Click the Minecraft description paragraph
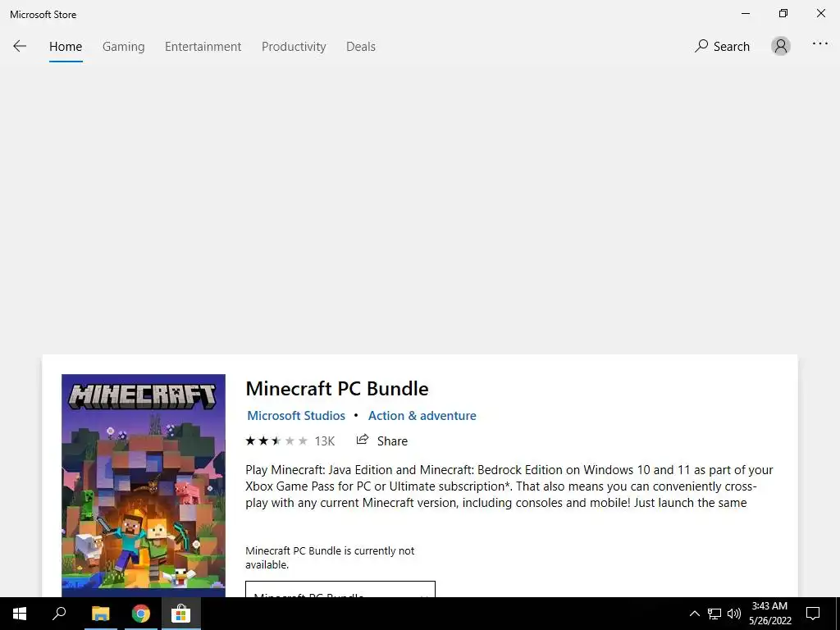This screenshot has width=840, height=630. click(509, 486)
